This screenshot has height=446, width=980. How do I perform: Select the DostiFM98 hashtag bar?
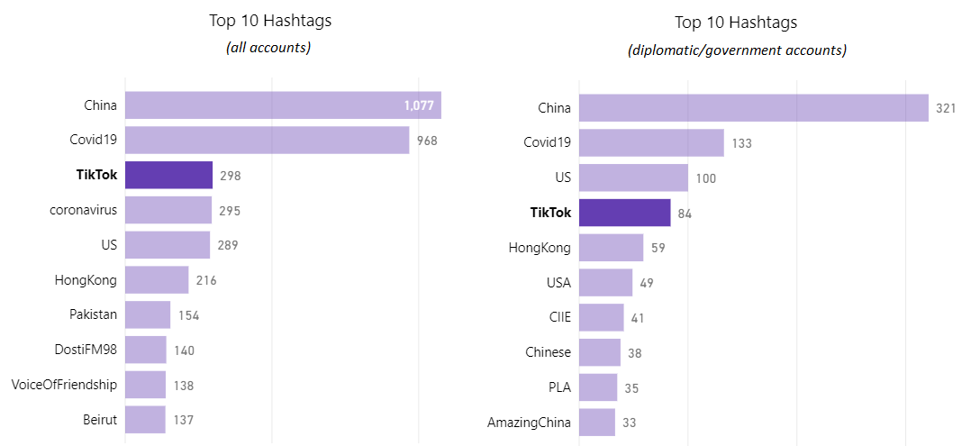[x=146, y=350]
